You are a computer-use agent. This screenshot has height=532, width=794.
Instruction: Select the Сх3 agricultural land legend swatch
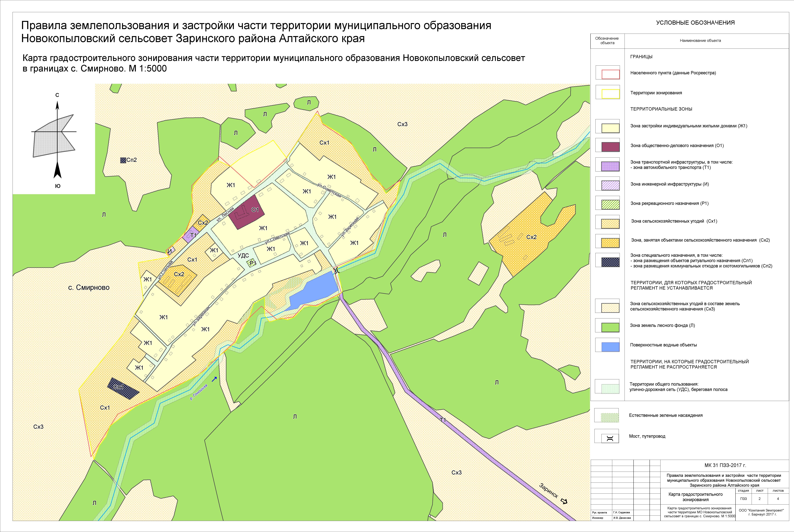610,308
